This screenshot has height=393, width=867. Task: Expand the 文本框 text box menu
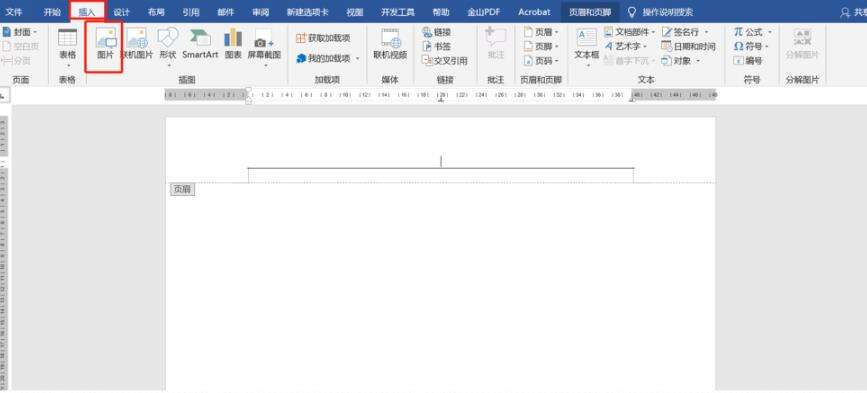587,48
